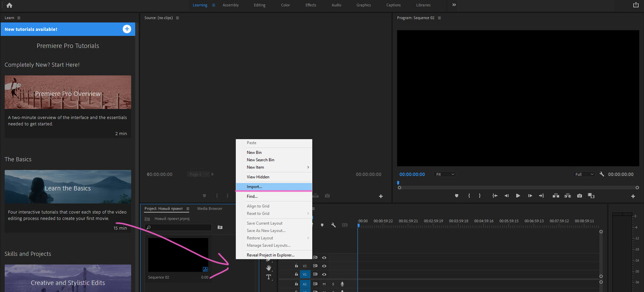Mark Out point in Program monitor
644x292 pixels.
point(480,196)
